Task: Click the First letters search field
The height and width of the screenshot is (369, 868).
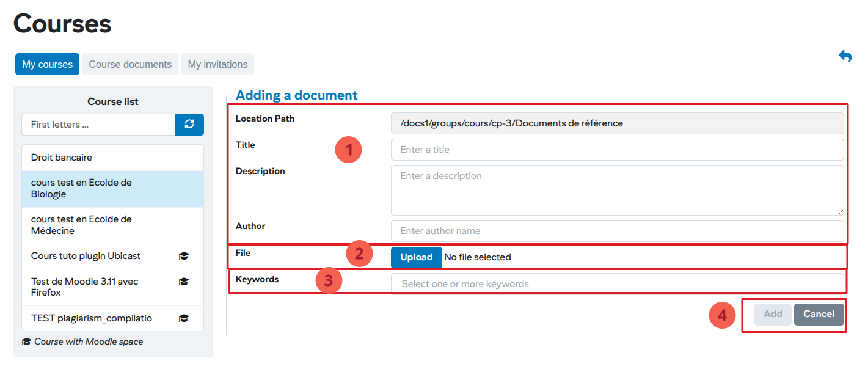Action: coord(98,125)
